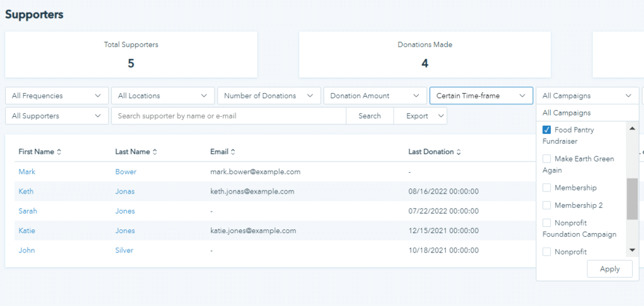Click Jones link in Katie's row
Screen dimensions: 644x306
click(x=125, y=231)
